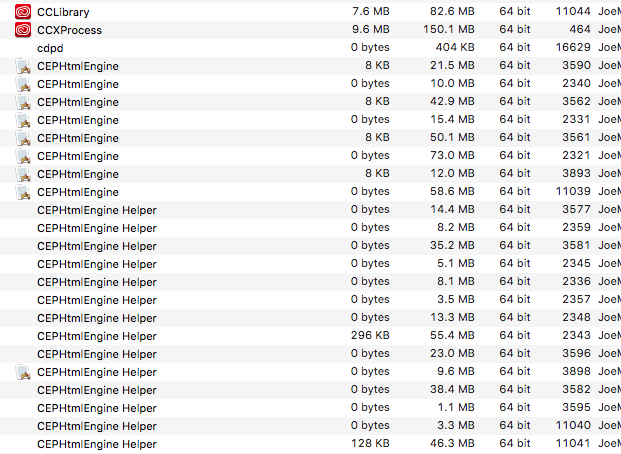Viewport: 621px width, 454px height.
Task: Click the 5.1 MB memory value
Action: 456,263
